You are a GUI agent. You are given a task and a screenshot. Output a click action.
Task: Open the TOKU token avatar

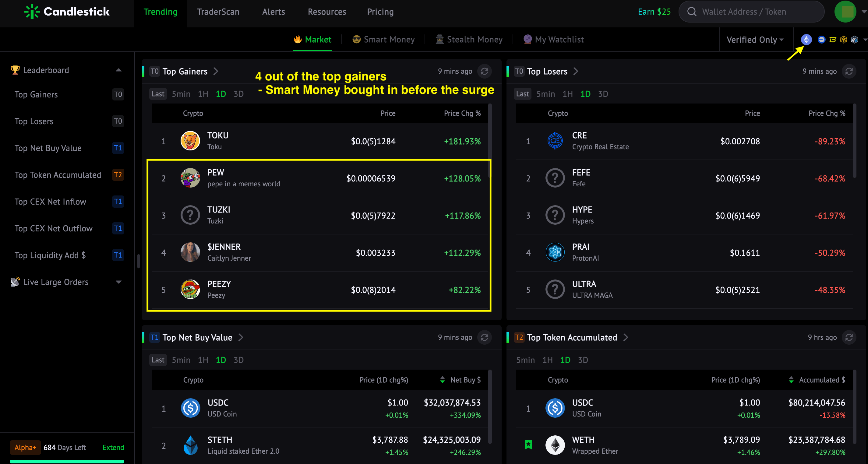(190, 141)
